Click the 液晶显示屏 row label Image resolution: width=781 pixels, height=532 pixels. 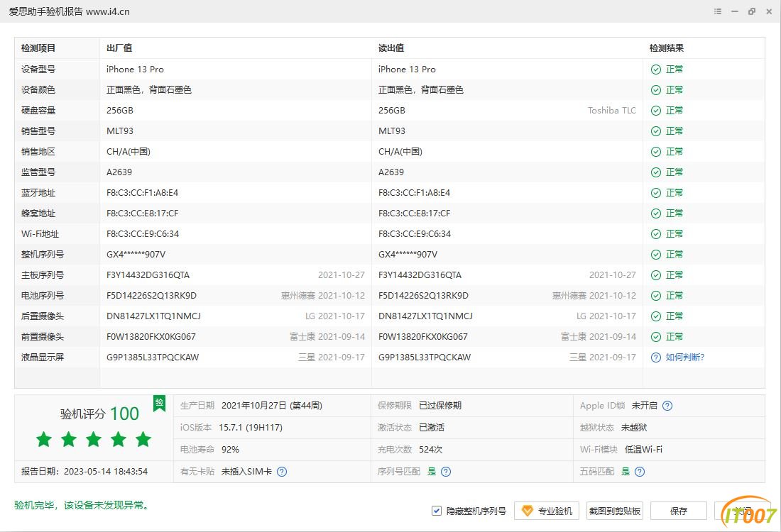coord(43,358)
